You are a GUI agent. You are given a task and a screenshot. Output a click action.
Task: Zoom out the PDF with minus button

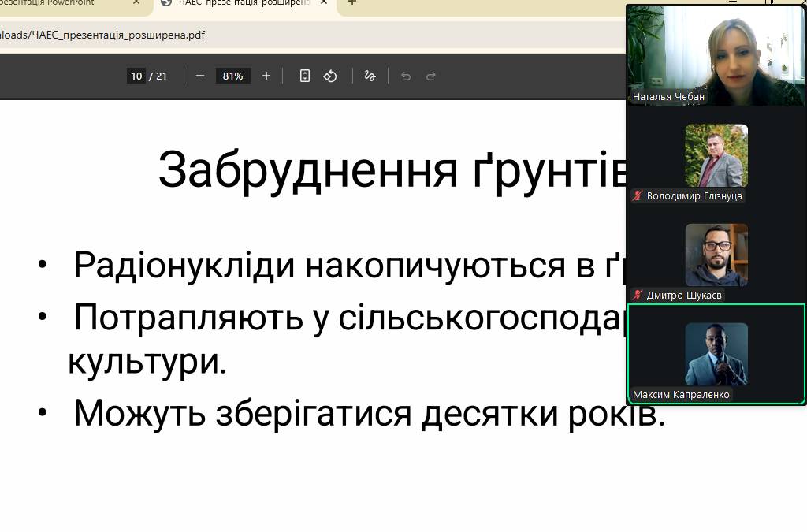(x=200, y=76)
